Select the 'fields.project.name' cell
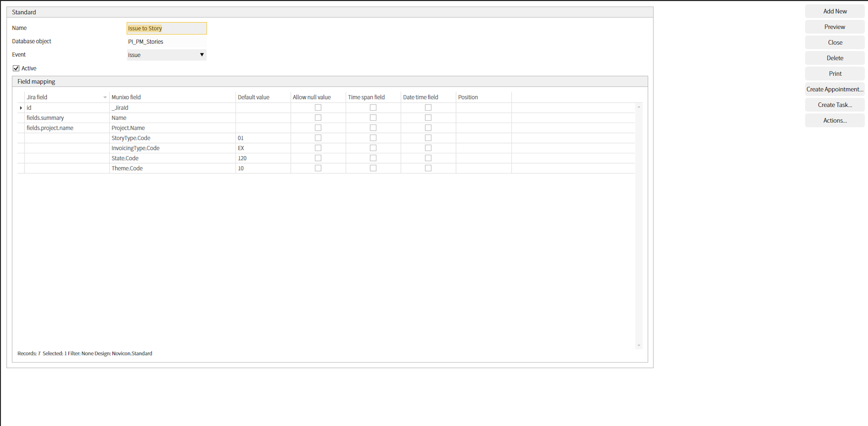This screenshot has height=426, width=868. tap(67, 128)
